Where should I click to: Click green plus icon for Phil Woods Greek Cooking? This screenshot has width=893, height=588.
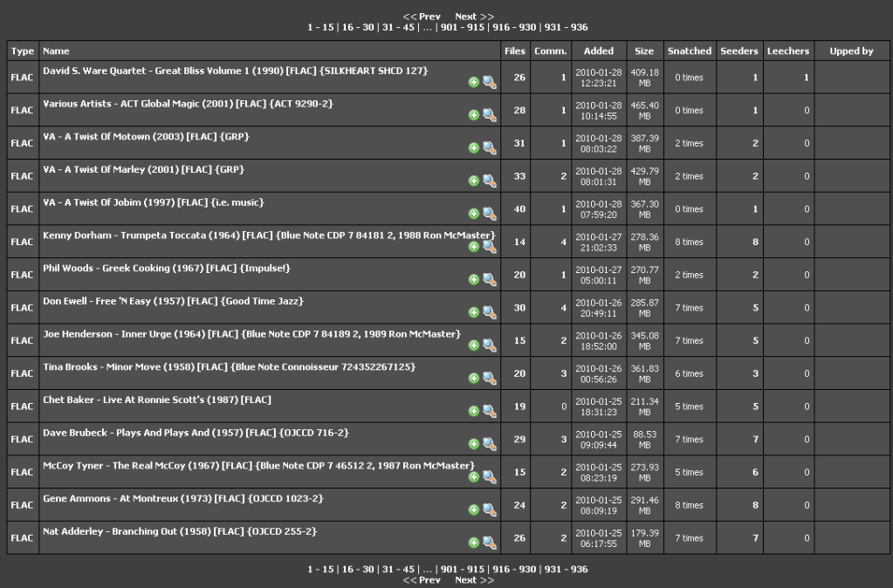473,279
